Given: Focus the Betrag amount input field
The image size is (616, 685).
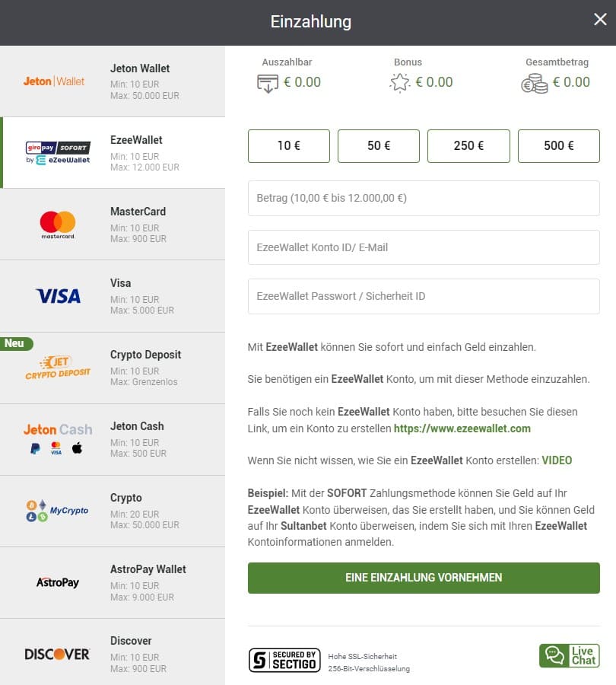Looking at the screenshot, I should (x=424, y=198).
